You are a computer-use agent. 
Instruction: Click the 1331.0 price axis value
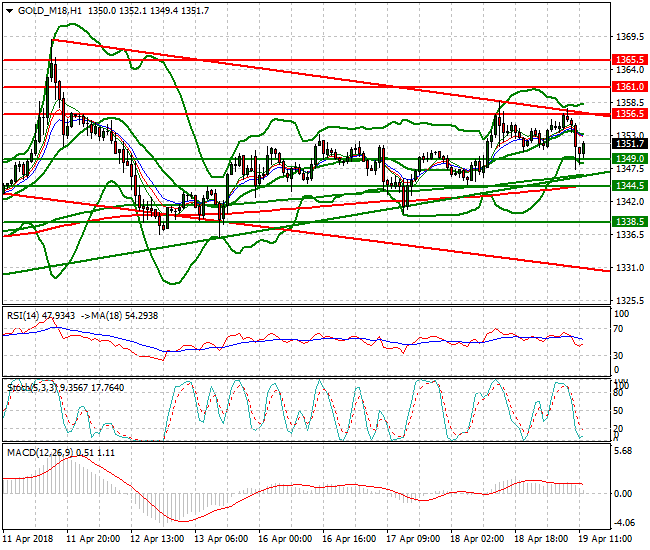[x=630, y=268]
